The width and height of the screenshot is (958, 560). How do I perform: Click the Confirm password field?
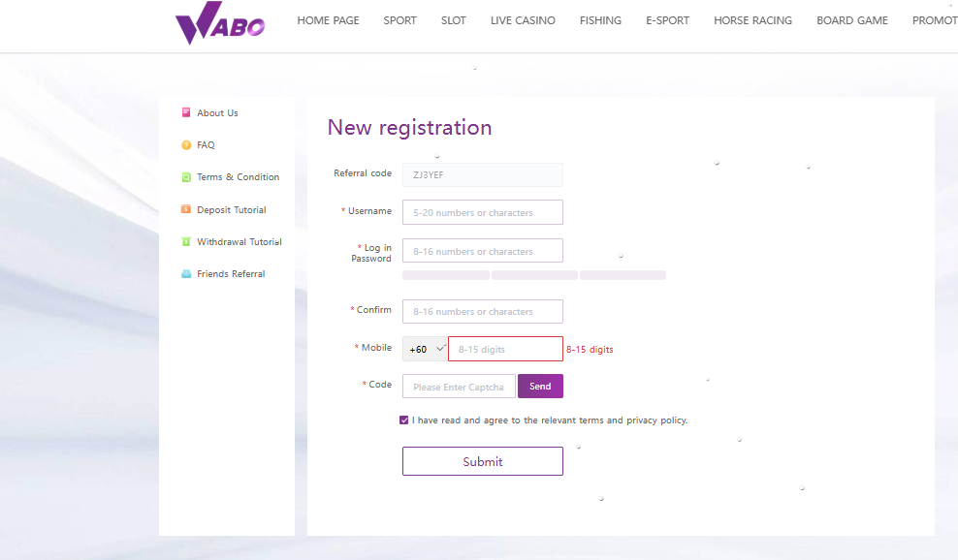tap(482, 311)
